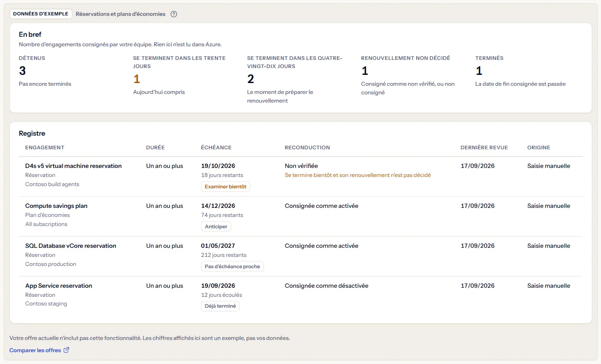Click the ÉCHÉANCE column header
The height and width of the screenshot is (364, 601).
[216, 148]
